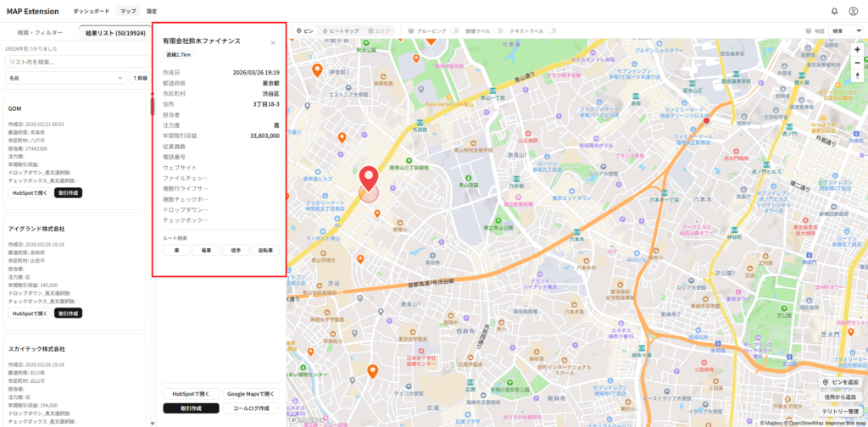Click the Improve this map link
The height and width of the screenshot is (427, 868).
(847, 423)
